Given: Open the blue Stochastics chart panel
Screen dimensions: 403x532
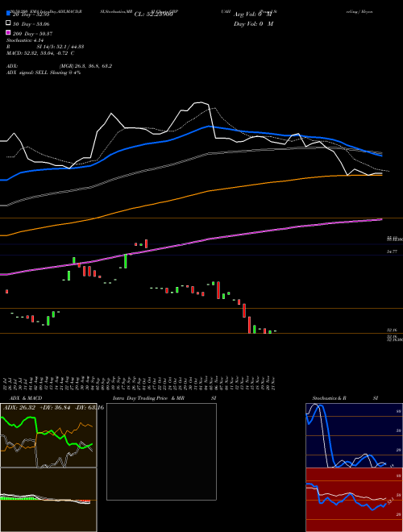Looking at the screenshot, I should [x=354, y=435].
